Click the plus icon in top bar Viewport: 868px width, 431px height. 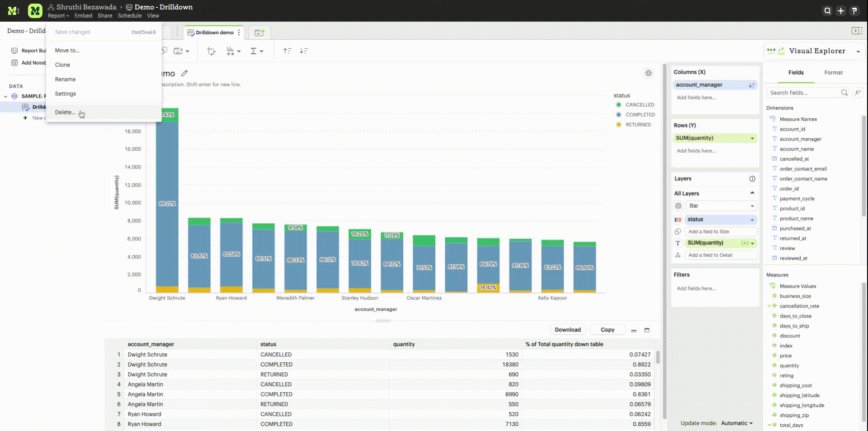click(x=841, y=11)
